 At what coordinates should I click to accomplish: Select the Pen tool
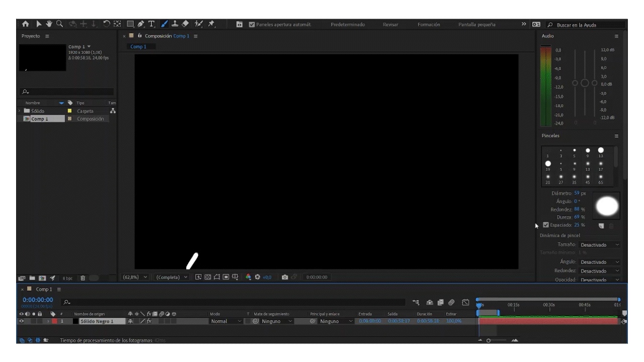coord(140,24)
